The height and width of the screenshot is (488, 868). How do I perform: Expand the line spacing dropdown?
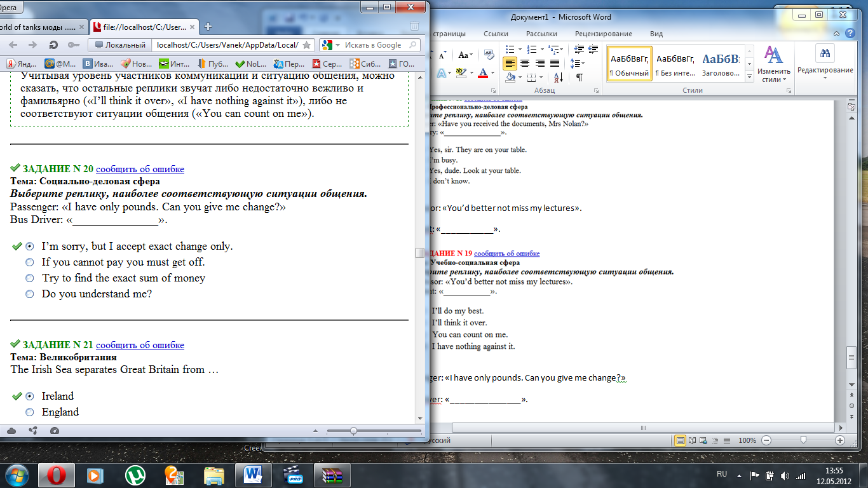click(582, 63)
